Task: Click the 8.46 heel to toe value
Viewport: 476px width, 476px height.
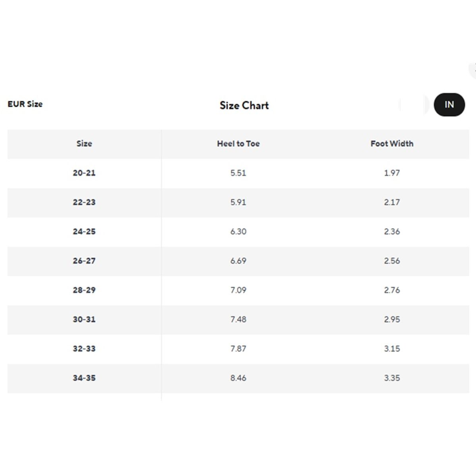Action: pos(238,378)
